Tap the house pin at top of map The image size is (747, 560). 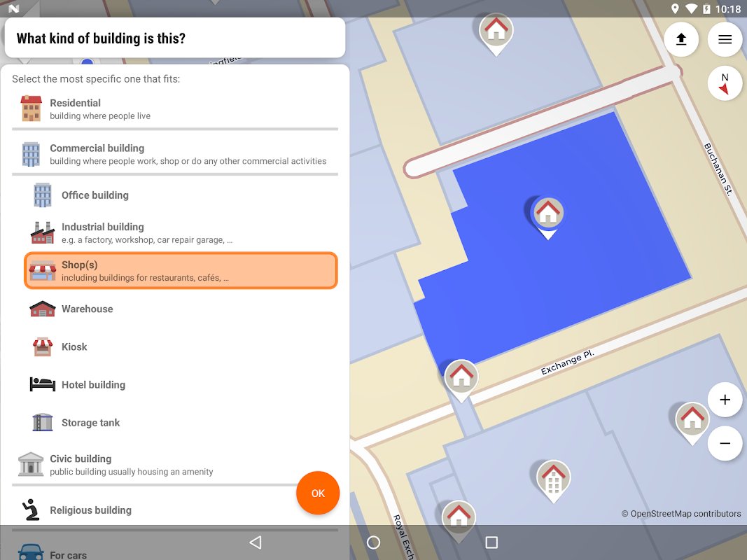pos(496,31)
